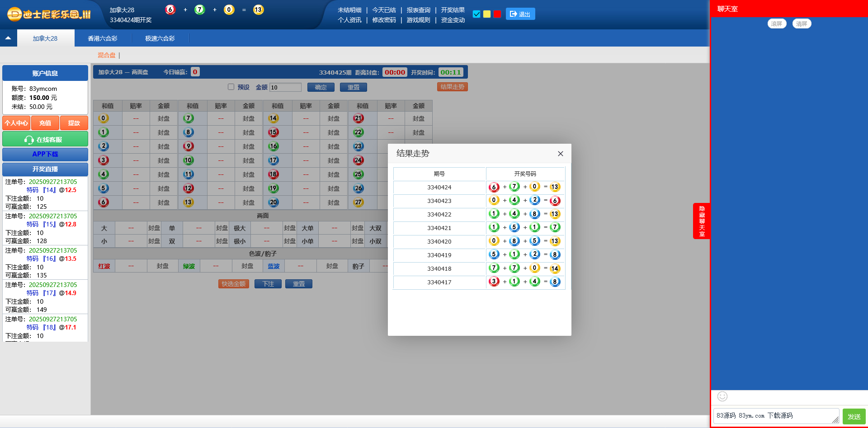Open the 开奖结果 link in header
Viewport: 868px width, 428px height.
[x=453, y=10]
